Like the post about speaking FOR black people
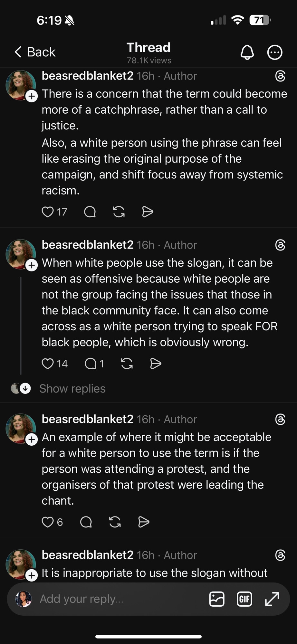Screen dimensions: 297x644 [x=48, y=364]
